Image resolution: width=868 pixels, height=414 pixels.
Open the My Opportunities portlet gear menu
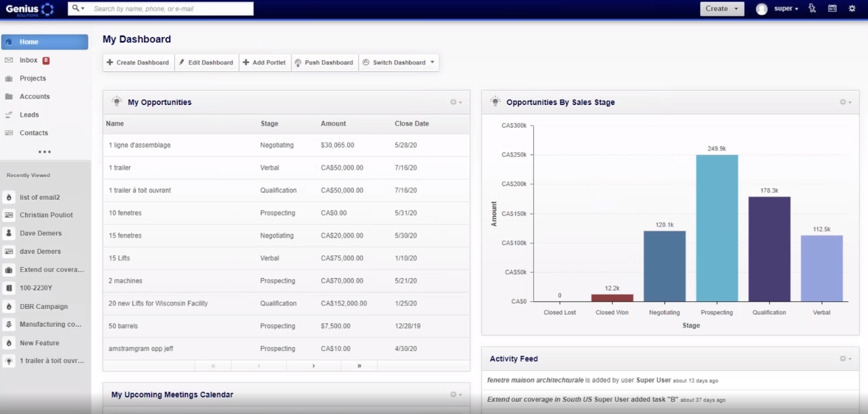(455, 101)
